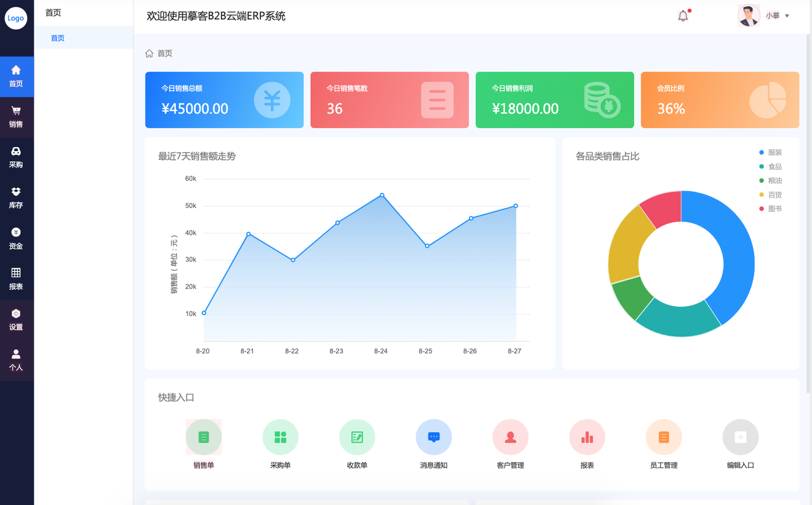Open the 采购单 shortcut icon

click(280, 437)
